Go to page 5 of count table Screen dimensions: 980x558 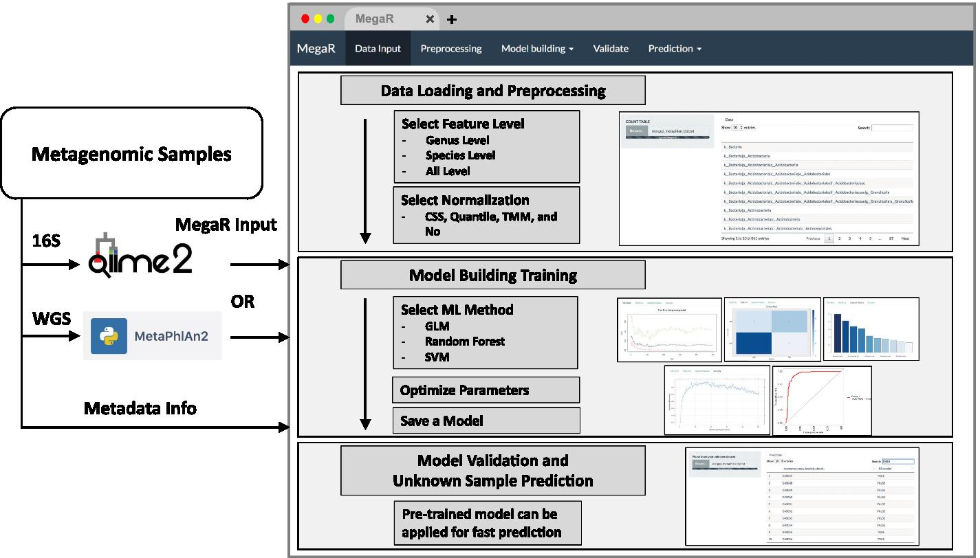(871, 238)
